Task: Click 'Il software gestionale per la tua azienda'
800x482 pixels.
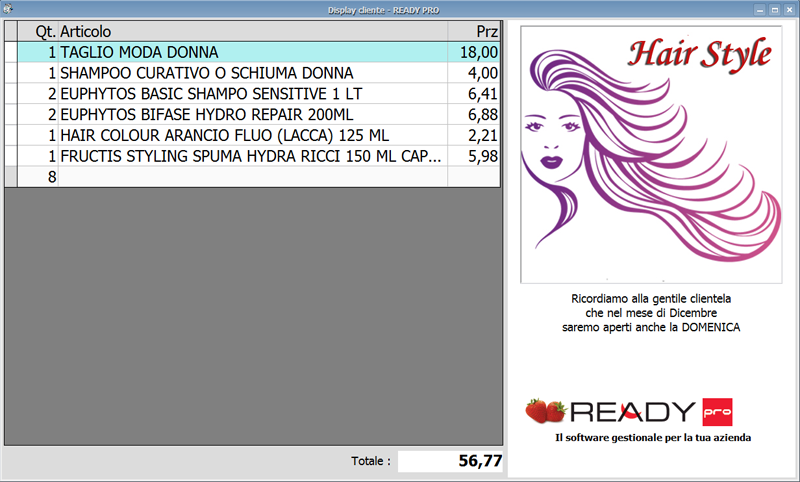Action: coord(653,438)
